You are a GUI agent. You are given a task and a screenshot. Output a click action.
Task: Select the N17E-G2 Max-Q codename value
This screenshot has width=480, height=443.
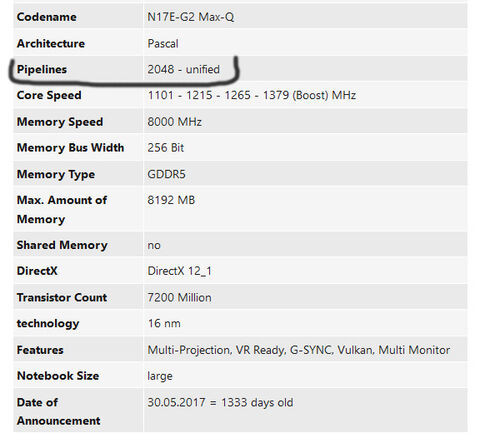click(191, 17)
